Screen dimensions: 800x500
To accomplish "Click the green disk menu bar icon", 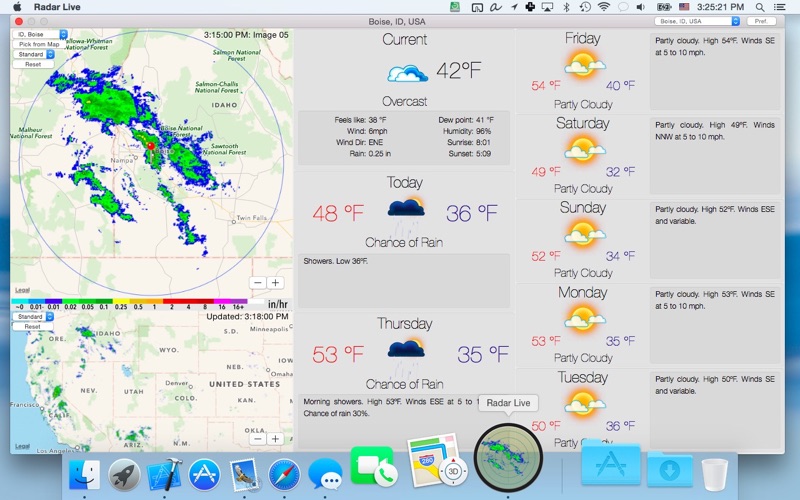I will [455, 7].
